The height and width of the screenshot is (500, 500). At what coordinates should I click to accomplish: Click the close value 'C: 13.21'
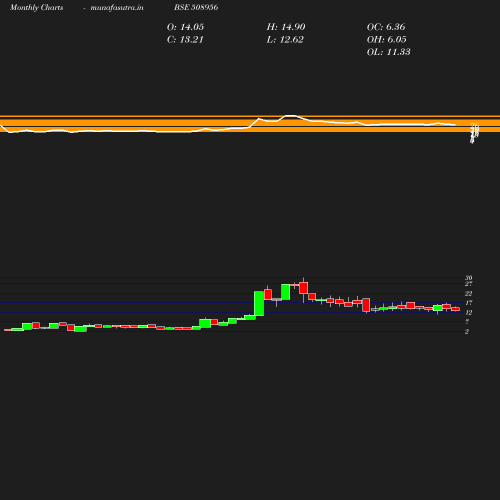pyautogui.click(x=185, y=40)
